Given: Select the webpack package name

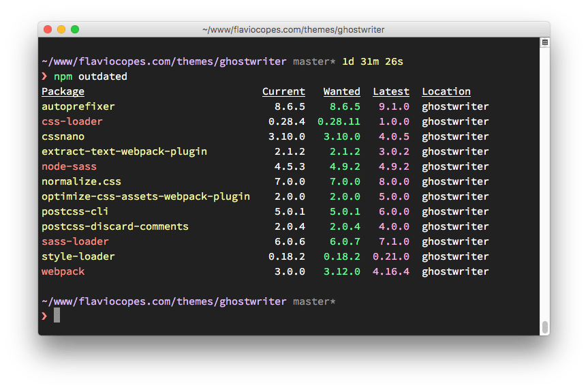Looking at the screenshot, I should coord(63,271).
